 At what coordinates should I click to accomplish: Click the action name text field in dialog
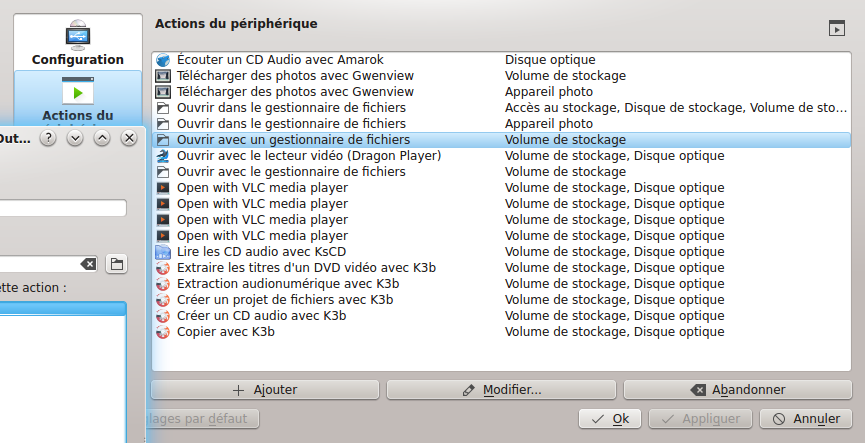(63, 208)
